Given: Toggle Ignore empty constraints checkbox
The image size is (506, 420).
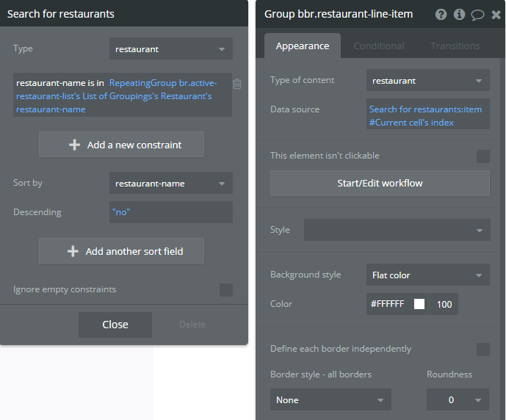Looking at the screenshot, I should 226,290.
